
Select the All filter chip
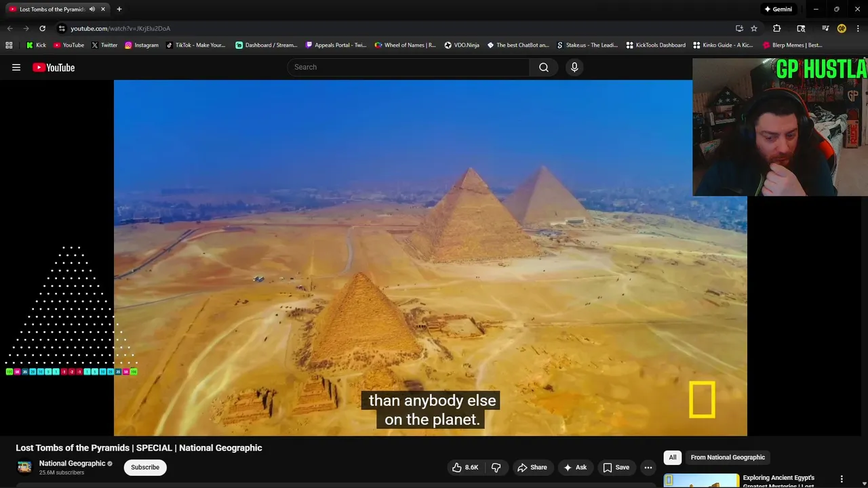673,457
